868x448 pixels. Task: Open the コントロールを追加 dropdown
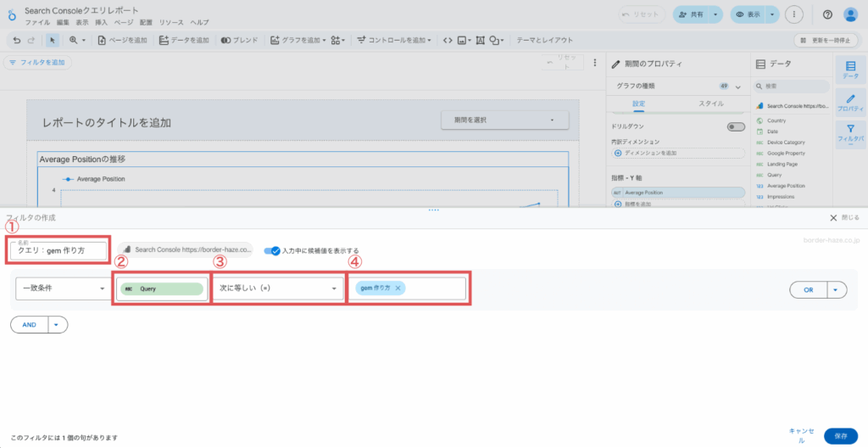coord(394,40)
